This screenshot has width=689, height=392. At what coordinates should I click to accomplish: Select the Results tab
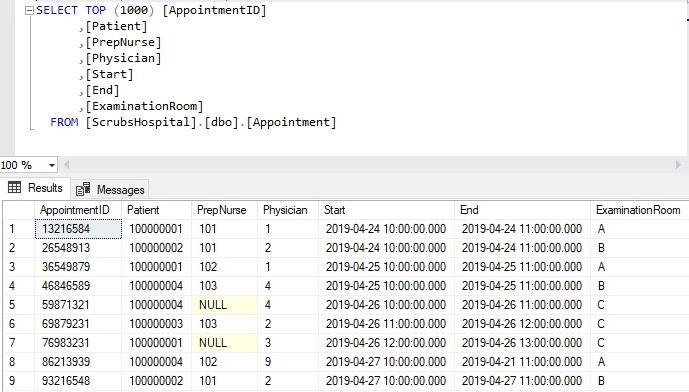[35, 188]
